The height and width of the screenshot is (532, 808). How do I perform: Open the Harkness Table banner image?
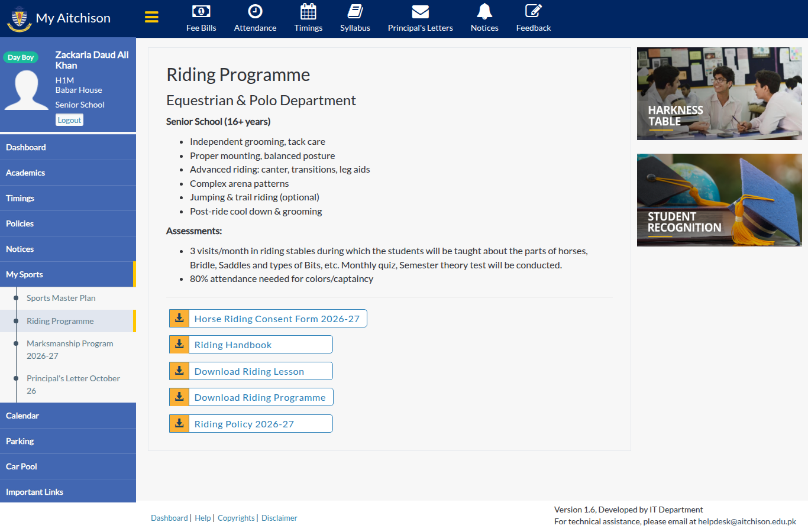point(719,93)
